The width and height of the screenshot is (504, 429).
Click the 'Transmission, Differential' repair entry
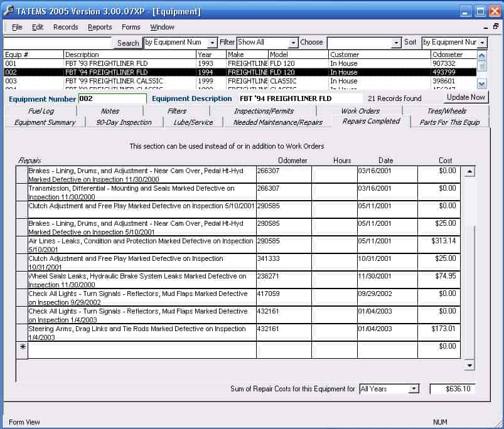[142, 192]
